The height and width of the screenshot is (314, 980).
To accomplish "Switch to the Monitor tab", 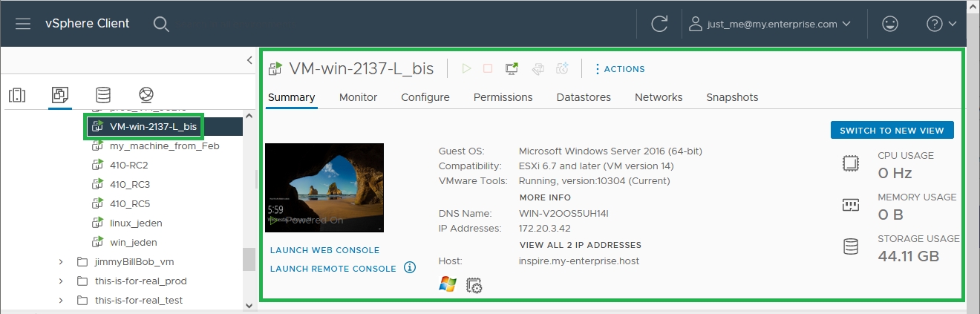I will (358, 97).
